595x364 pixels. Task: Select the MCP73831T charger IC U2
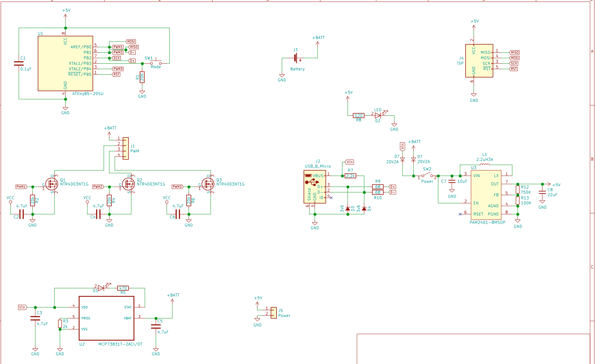(106, 318)
